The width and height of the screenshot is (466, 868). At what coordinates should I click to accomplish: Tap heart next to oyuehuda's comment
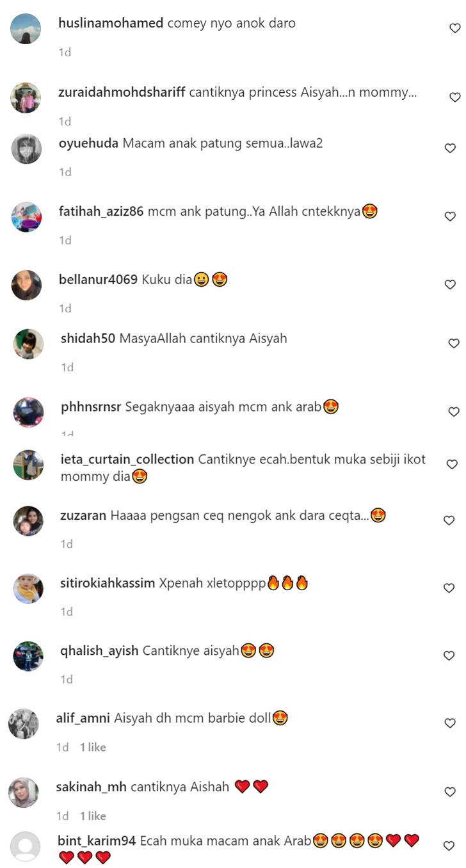point(450,148)
